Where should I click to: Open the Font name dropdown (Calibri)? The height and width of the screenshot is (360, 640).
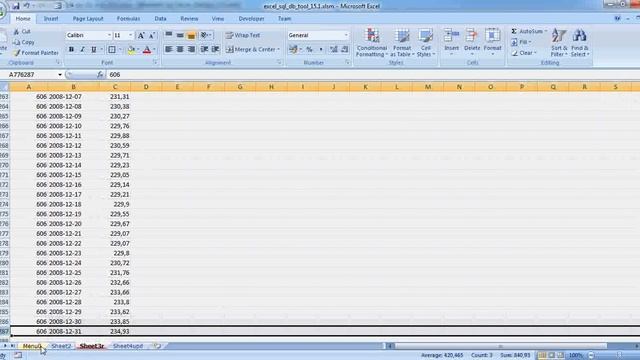coord(109,36)
